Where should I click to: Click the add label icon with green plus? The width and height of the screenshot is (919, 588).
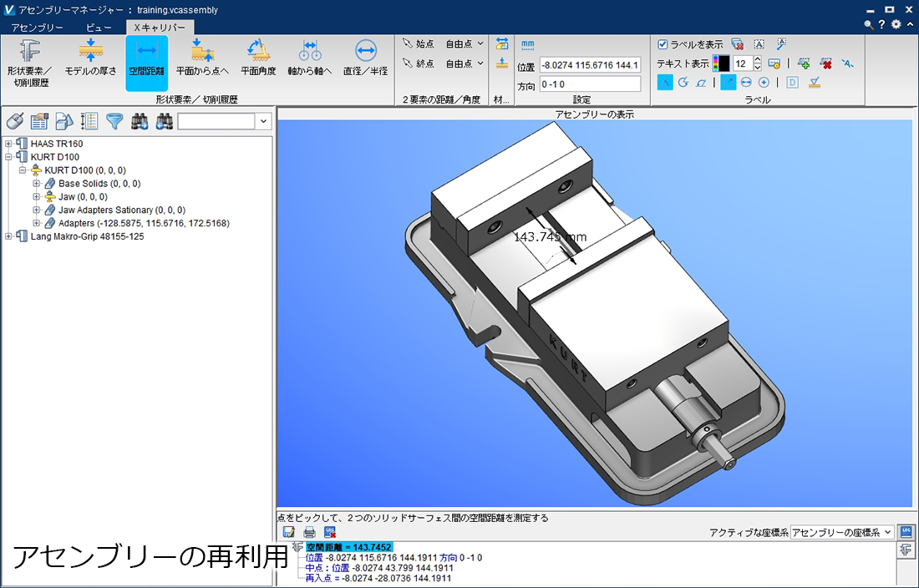click(x=804, y=63)
